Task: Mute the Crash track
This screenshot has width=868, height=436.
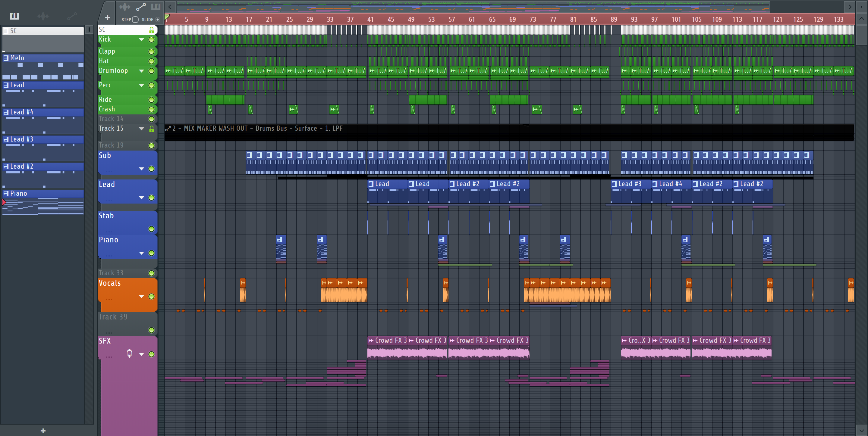Action: tap(152, 109)
